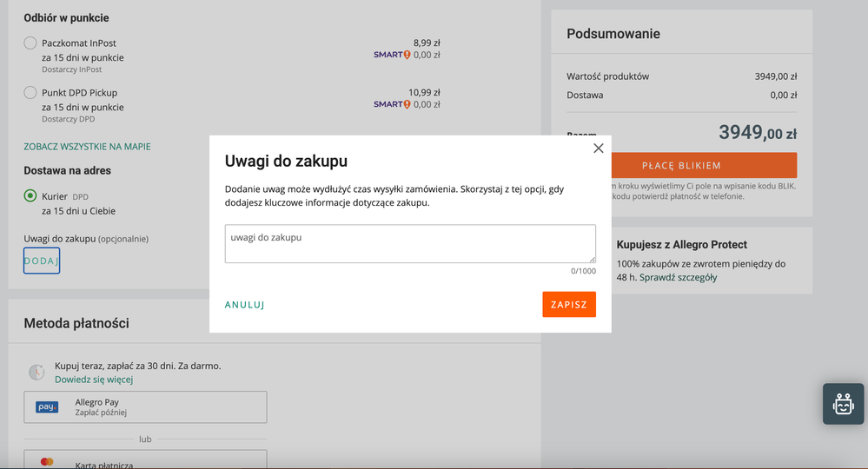The image size is (868, 469).
Task: Choose Allegro Pay Zapłać później option
Action: [x=145, y=407]
